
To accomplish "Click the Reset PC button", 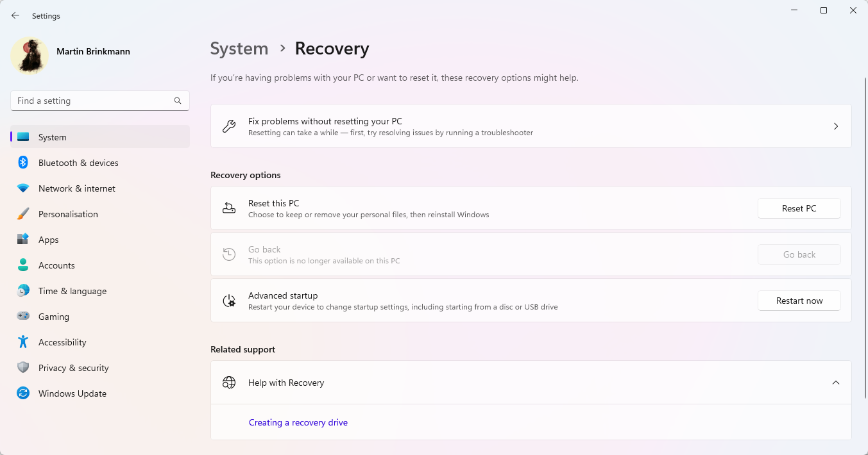I will [x=799, y=208].
